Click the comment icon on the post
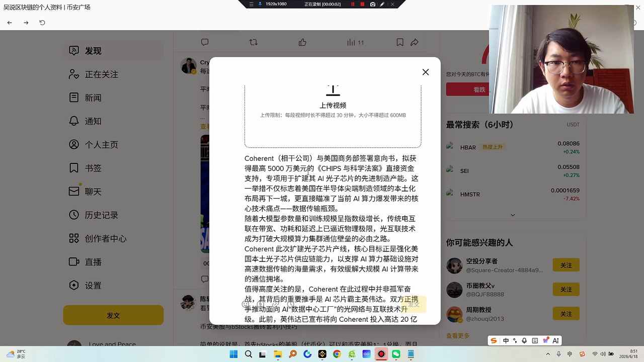Viewport: 644px width, 362px height. pos(205,43)
